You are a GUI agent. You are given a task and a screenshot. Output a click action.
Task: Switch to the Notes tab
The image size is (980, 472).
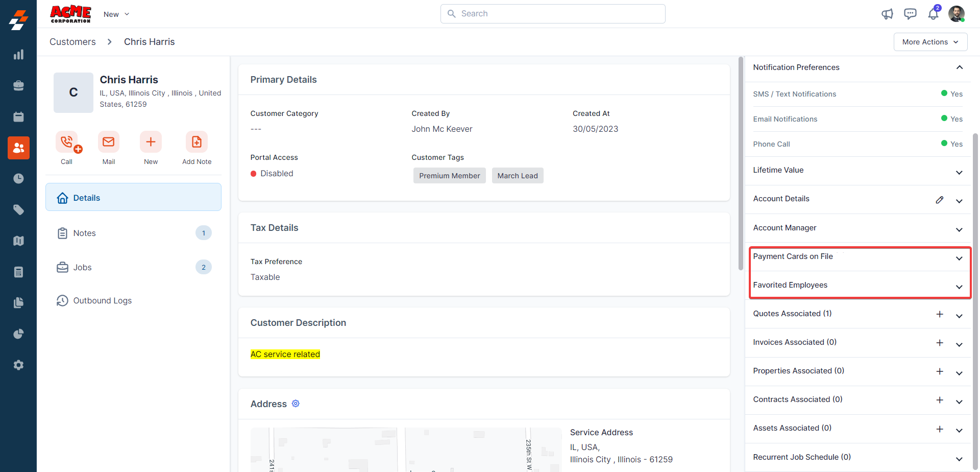tap(84, 233)
